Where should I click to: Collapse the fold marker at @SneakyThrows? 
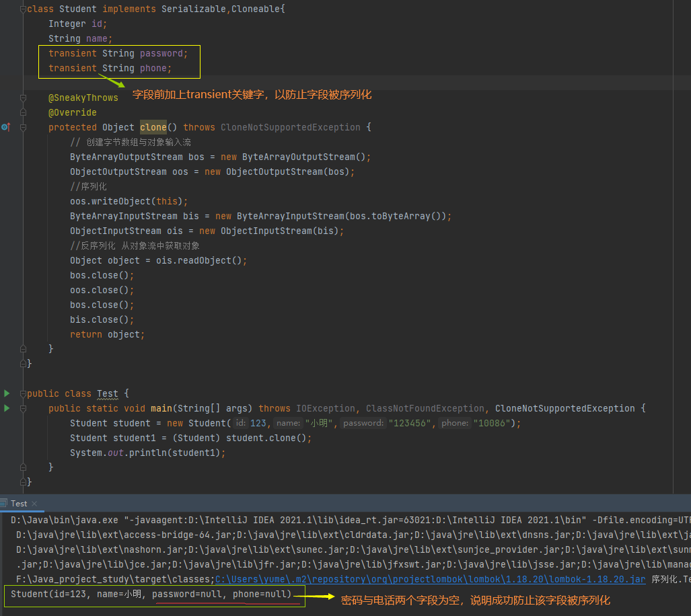click(x=23, y=98)
